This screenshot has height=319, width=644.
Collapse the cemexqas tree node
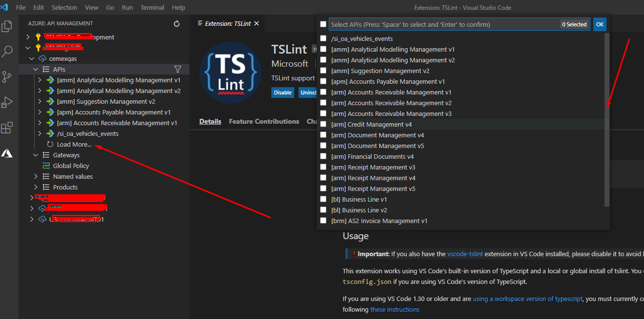[32, 58]
